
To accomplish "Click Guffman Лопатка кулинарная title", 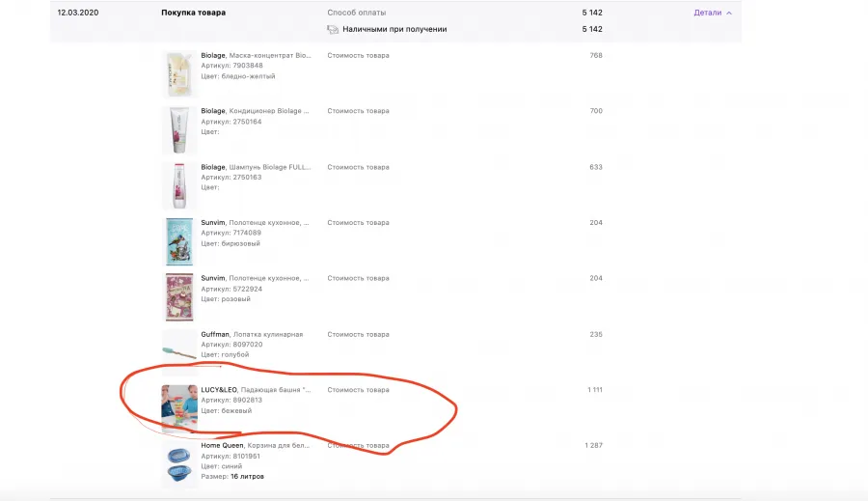I will [x=252, y=334].
